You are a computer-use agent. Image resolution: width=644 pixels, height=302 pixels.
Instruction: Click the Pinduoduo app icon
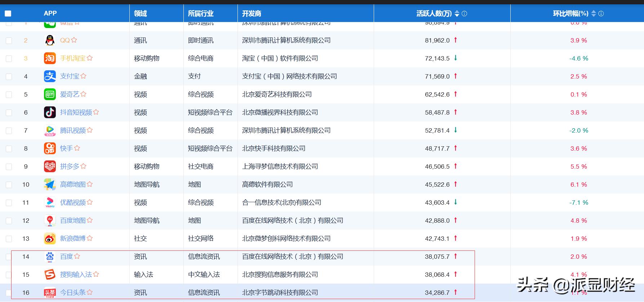[50, 166]
